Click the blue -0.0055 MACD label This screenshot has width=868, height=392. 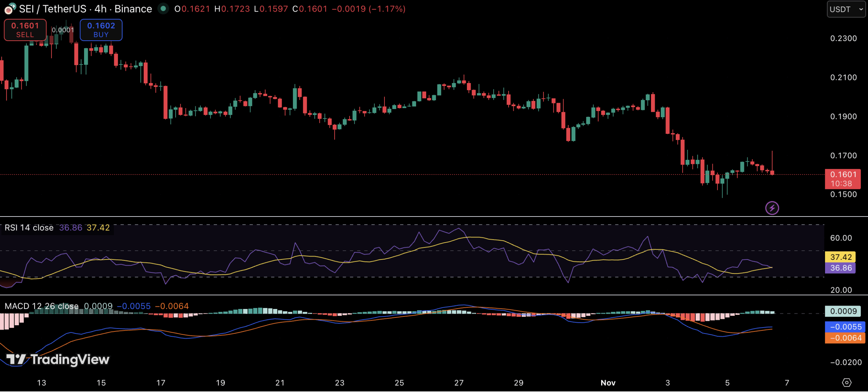pyautogui.click(x=845, y=327)
